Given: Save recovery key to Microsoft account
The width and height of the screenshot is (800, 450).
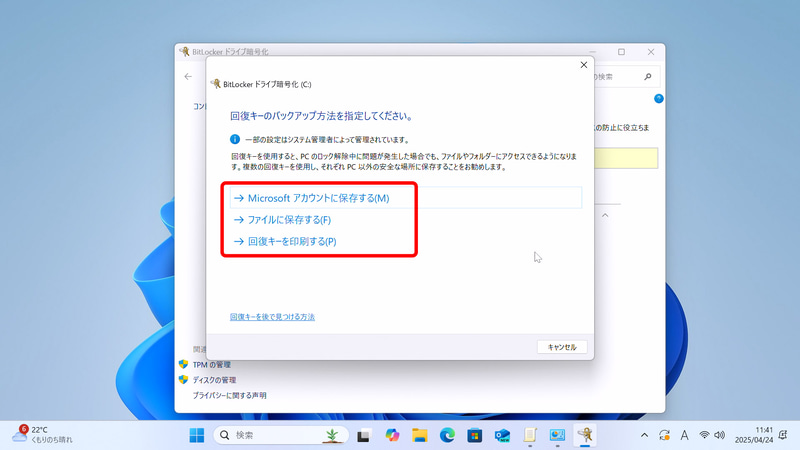Looking at the screenshot, I should pyautogui.click(x=406, y=198).
